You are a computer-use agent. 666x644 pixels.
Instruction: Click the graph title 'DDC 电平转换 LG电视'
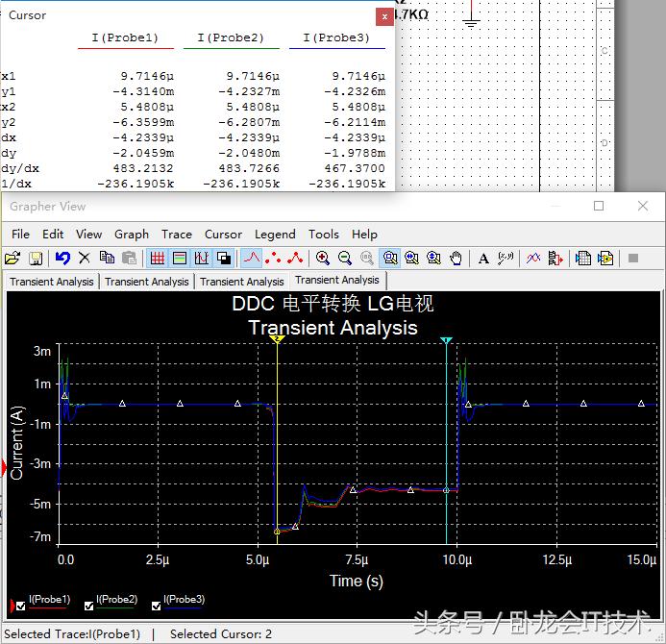click(x=333, y=304)
